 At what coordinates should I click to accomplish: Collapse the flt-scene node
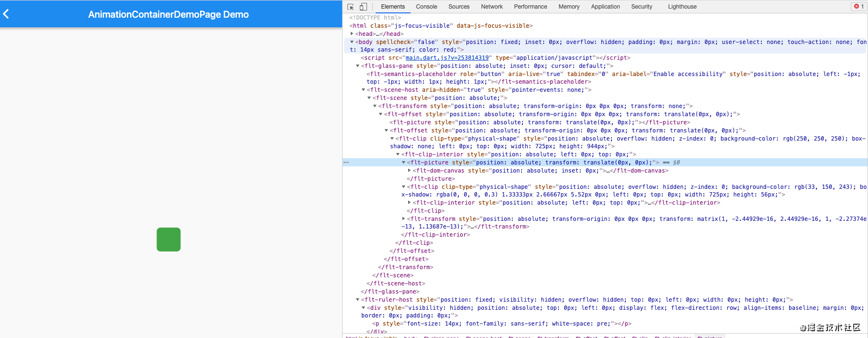(369, 98)
